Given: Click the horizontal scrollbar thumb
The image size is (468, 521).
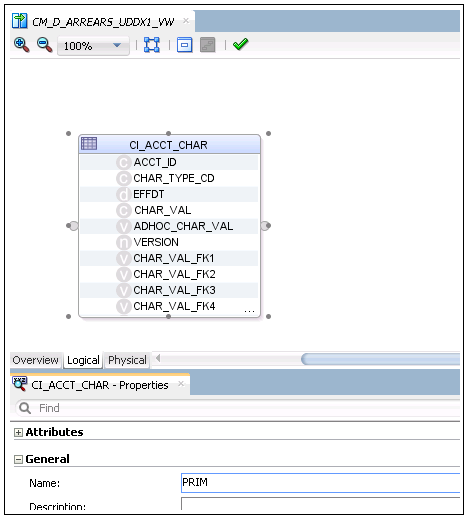Looking at the screenshot, I should pyautogui.click(x=380, y=359).
